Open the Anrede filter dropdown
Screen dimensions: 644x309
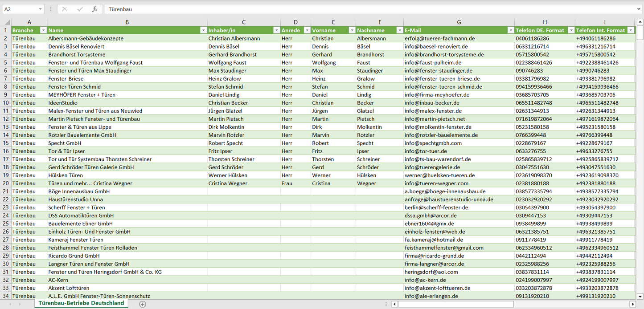click(307, 30)
